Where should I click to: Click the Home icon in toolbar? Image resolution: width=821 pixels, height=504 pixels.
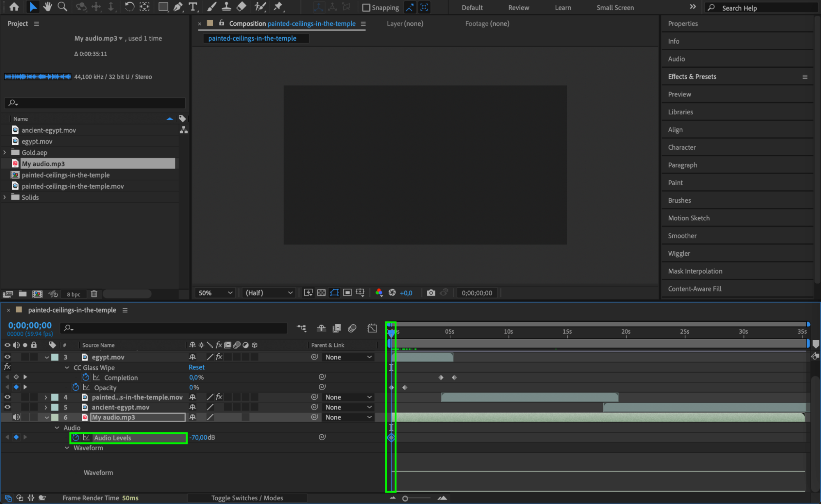pos(14,7)
